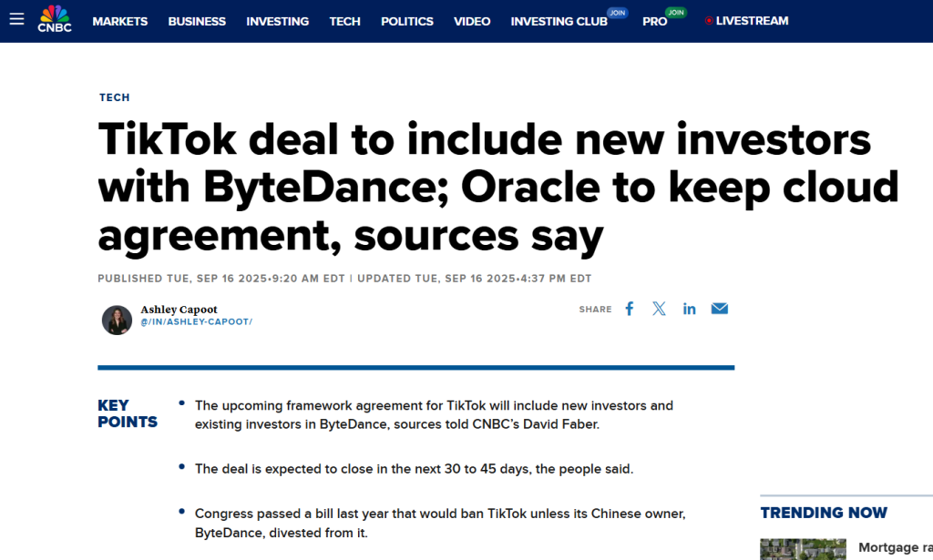Open the Markets menu
The image size is (933, 560).
(x=119, y=22)
